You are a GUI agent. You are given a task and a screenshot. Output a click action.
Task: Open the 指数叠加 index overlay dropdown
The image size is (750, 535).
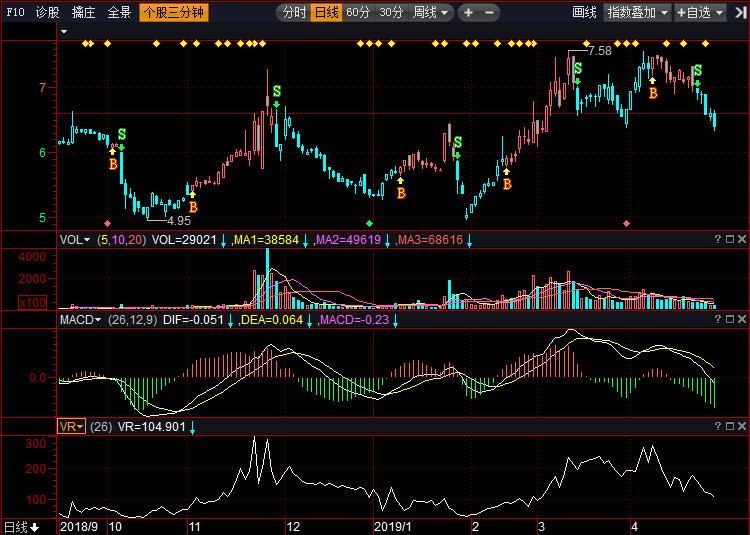[x=637, y=12]
